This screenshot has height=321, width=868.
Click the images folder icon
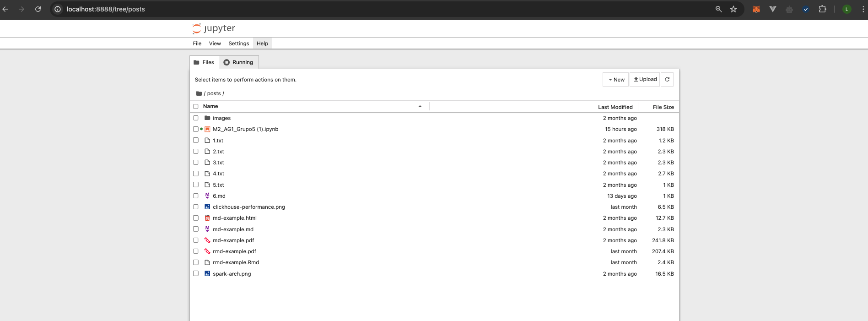tap(207, 118)
